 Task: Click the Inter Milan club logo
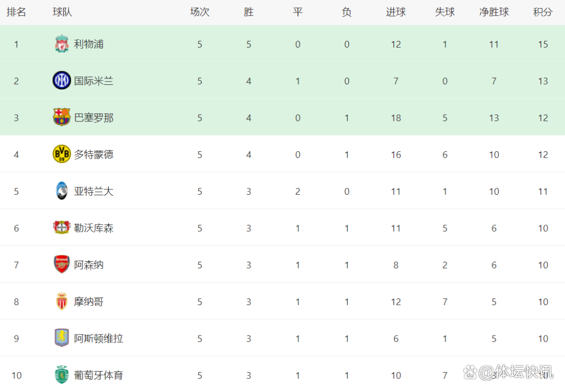point(62,81)
